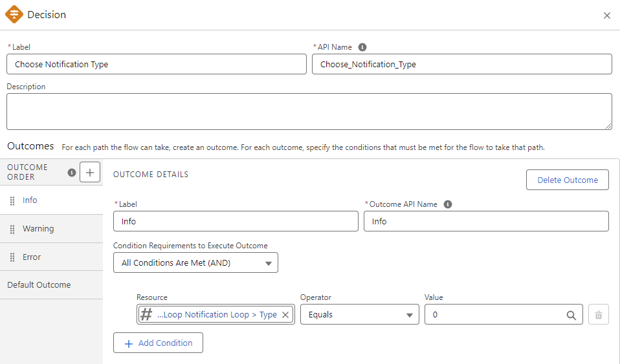
Task: Show Outcome Order info tooltip
Action: pyautogui.click(x=72, y=173)
